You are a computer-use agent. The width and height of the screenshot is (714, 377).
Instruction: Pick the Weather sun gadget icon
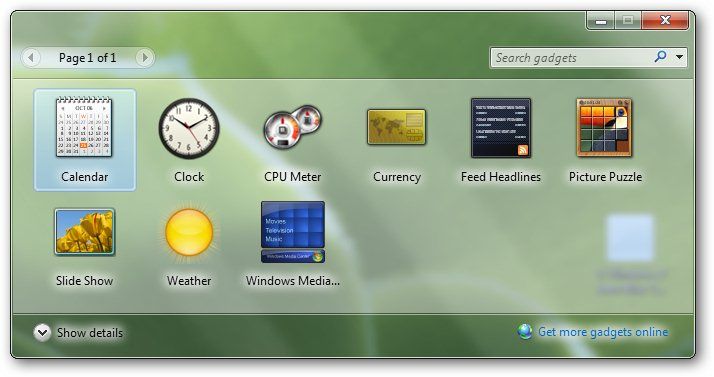tap(189, 232)
